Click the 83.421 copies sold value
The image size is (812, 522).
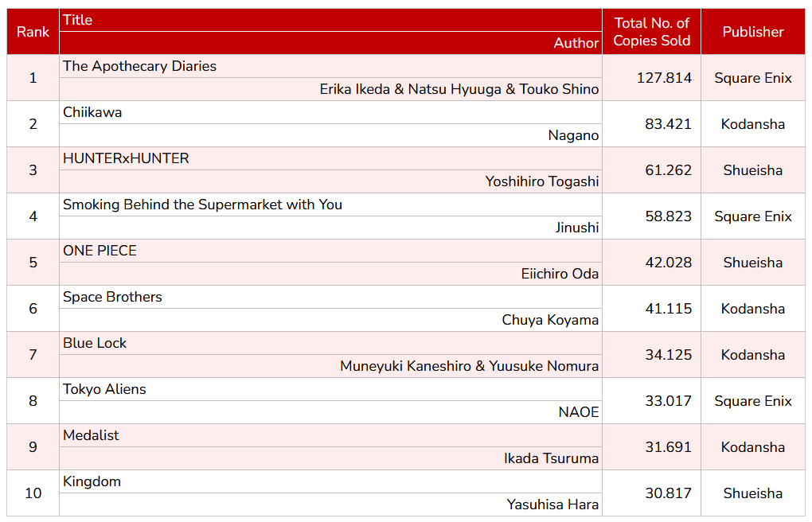[x=668, y=124]
